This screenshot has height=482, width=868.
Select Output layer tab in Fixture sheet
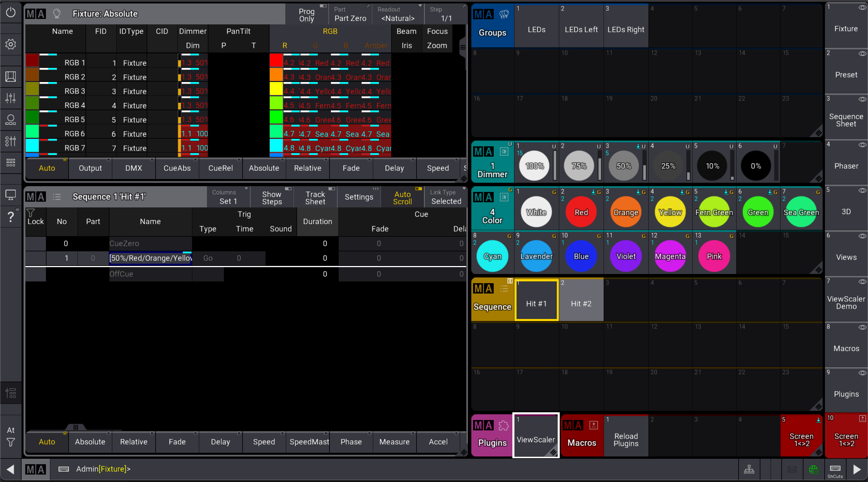click(90, 168)
